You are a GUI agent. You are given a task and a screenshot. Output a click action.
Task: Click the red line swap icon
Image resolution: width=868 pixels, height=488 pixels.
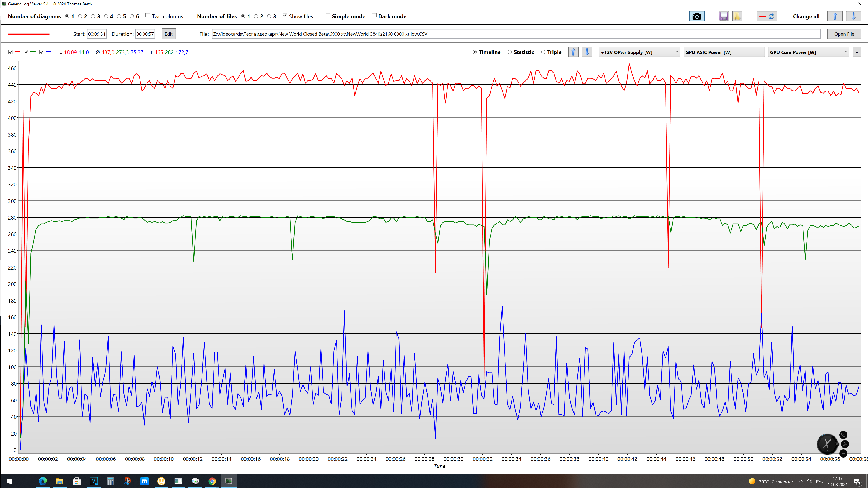point(767,16)
